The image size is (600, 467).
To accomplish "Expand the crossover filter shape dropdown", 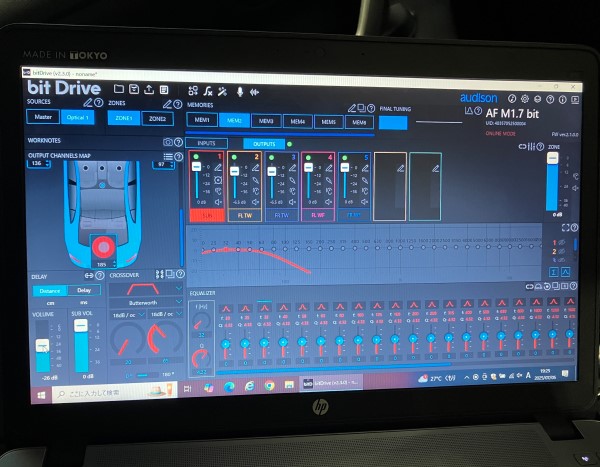I will click(179, 288).
